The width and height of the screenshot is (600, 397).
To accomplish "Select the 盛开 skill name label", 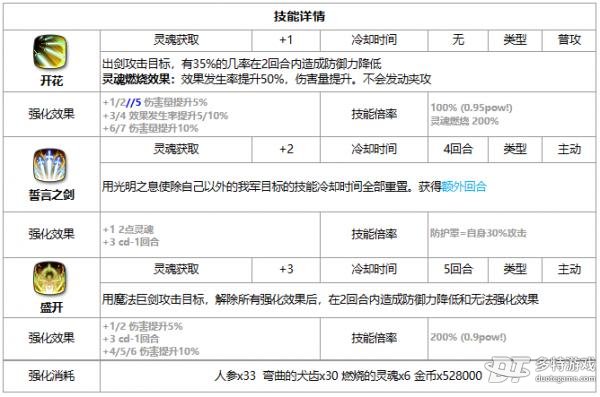I will coord(51,307).
